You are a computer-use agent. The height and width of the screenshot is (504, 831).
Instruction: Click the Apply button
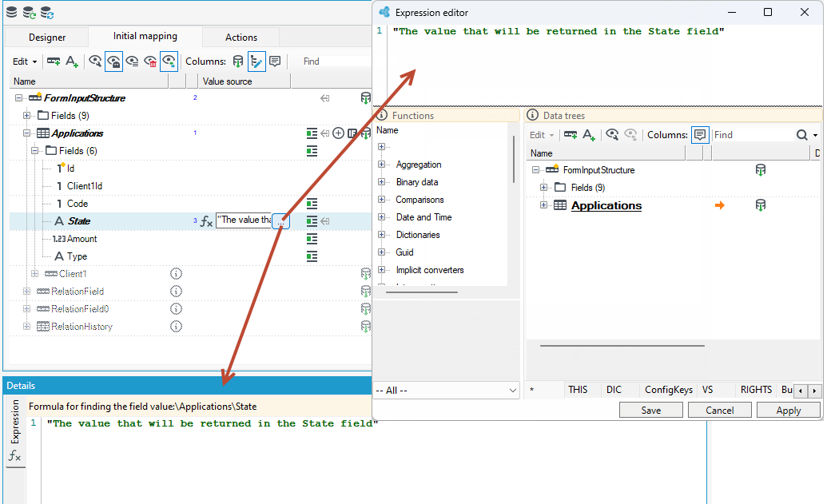tap(788, 411)
